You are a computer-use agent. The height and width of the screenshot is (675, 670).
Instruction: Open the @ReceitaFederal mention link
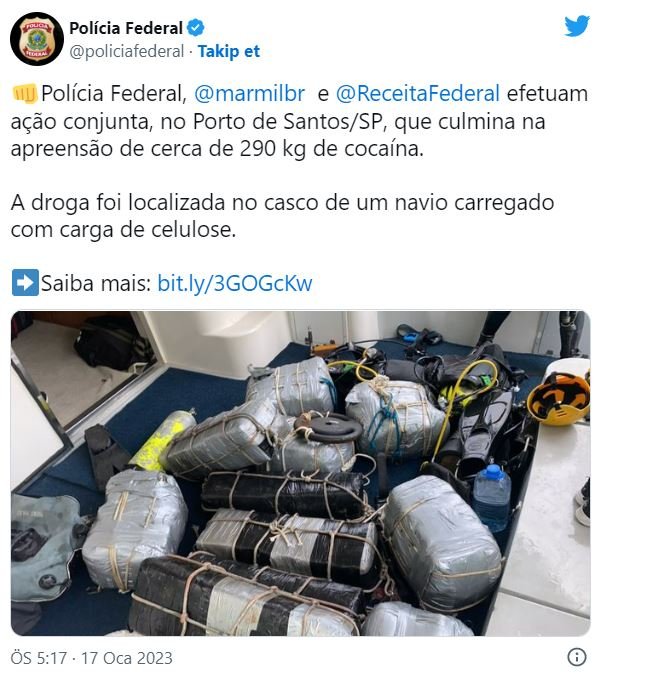coord(417,93)
